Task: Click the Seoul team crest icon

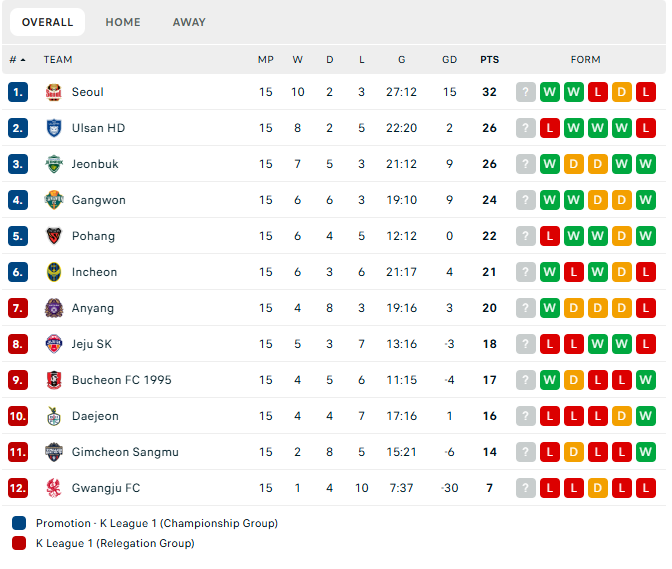Action: pos(54,92)
